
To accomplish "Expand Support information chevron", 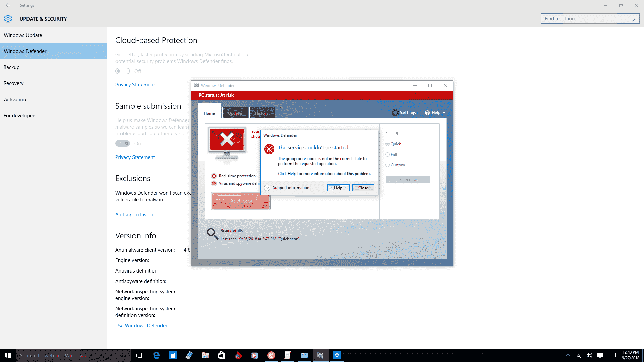I will (267, 188).
